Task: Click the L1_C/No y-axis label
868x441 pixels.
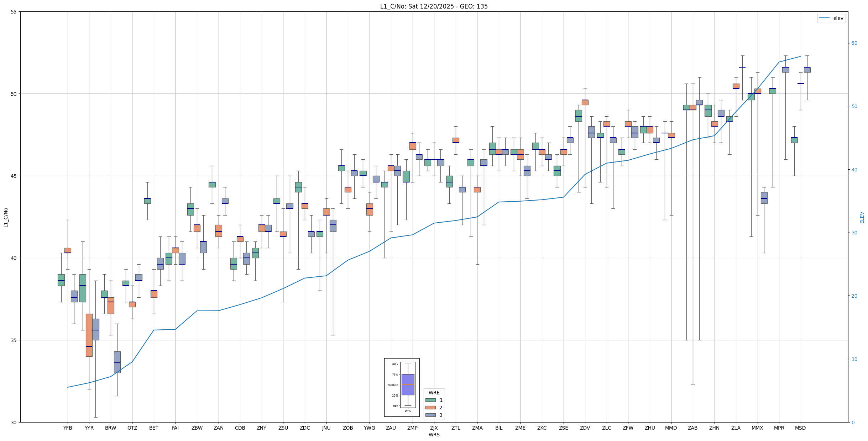Action: [6, 218]
